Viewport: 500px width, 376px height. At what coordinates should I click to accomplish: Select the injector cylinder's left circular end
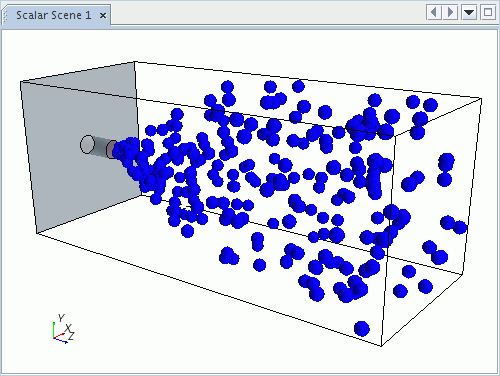coord(87,144)
